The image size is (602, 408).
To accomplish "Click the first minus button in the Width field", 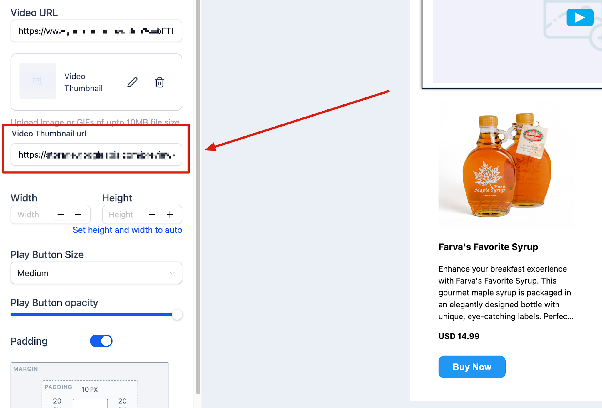I will (x=61, y=215).
